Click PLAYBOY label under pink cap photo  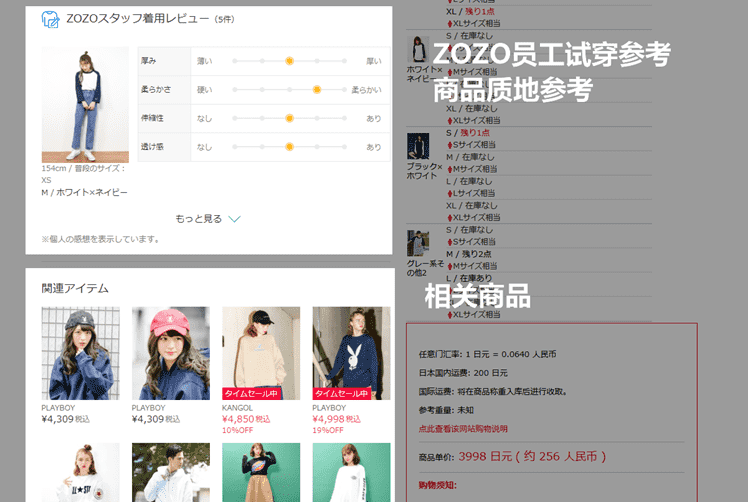(148, 408)
